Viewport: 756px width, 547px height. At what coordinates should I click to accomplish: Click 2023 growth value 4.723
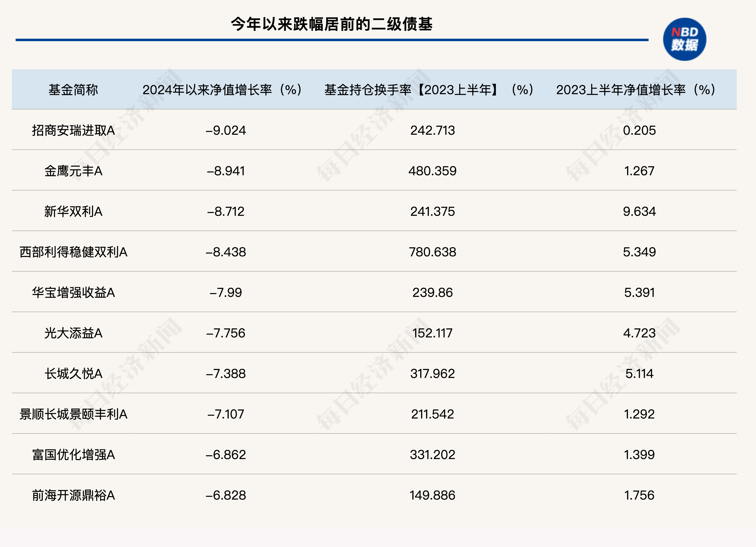click(x=639, y=333)
